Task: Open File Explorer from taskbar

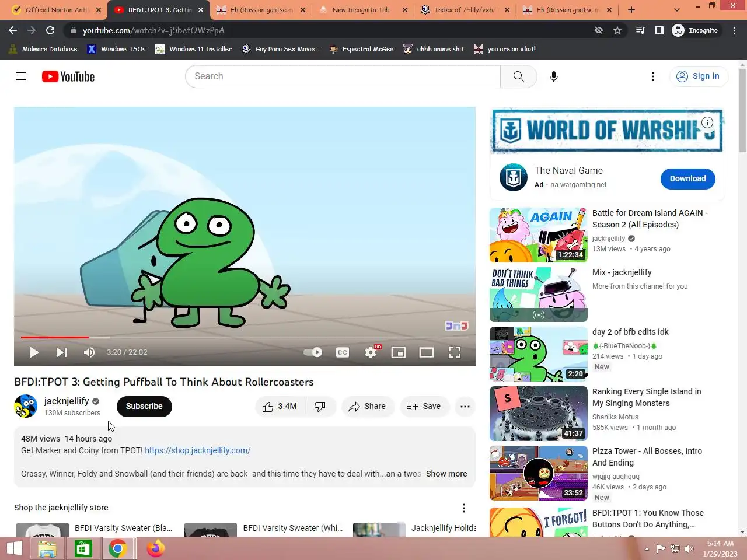Action: 47,549
